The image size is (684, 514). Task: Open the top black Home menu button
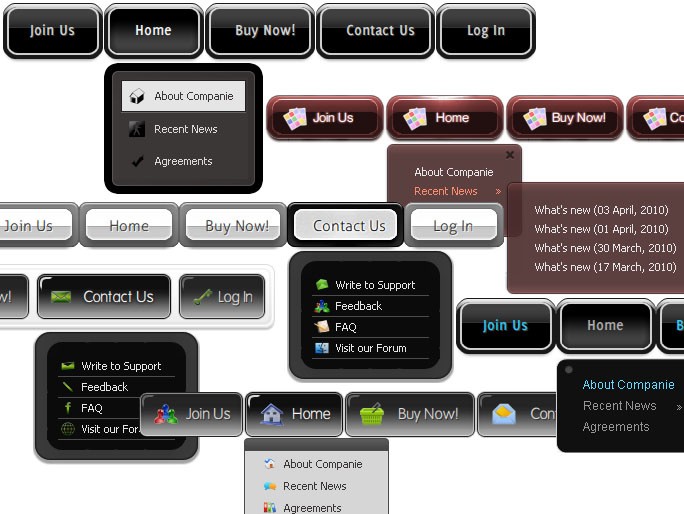153,30
